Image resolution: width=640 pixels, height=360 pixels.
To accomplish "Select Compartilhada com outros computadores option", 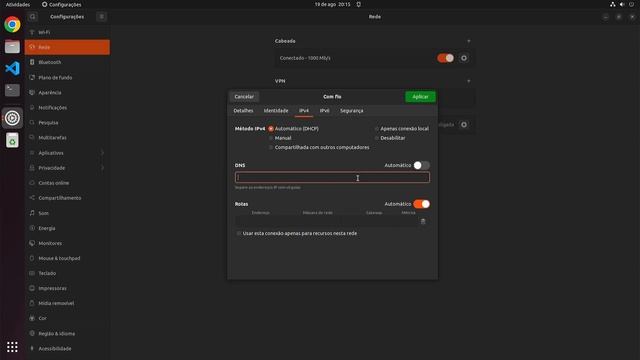I will point(271,147).
